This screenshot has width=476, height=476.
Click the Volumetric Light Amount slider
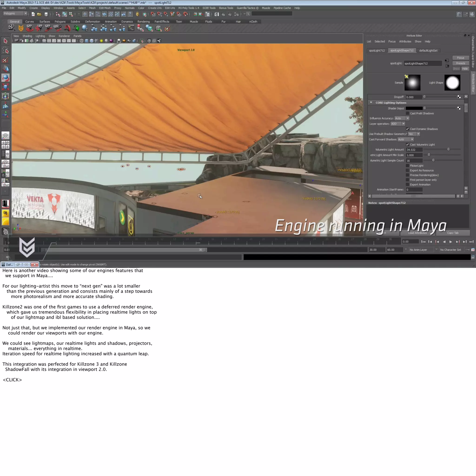pyautogui.click(x=448, y=149)
